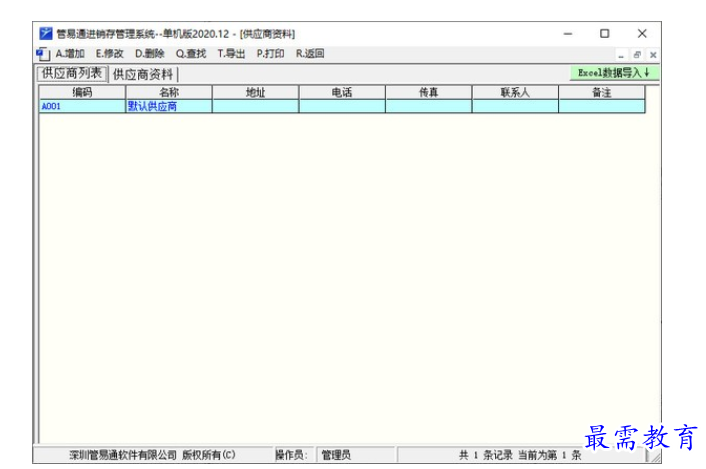Click the 地址 column header
This screenshot has height=469, width=706.
255,93
